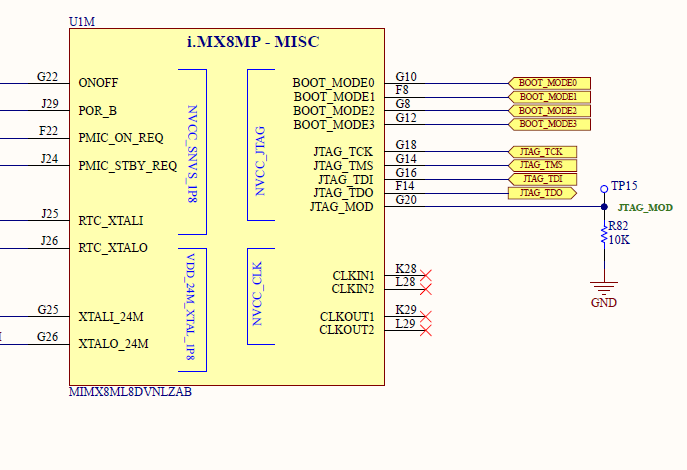Select pin number G10
Screen dimensions: 687x470
pos(406,77)
